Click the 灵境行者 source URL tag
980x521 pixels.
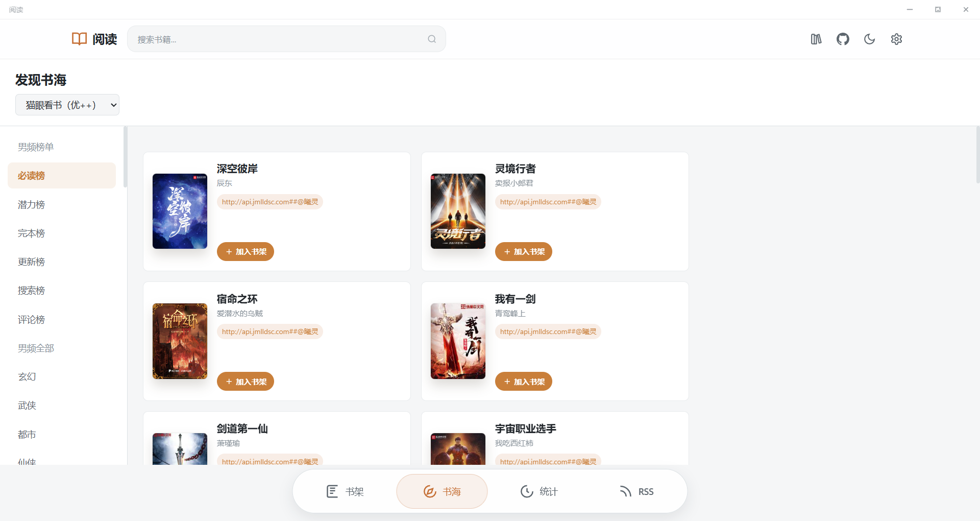tap(548, 202)
